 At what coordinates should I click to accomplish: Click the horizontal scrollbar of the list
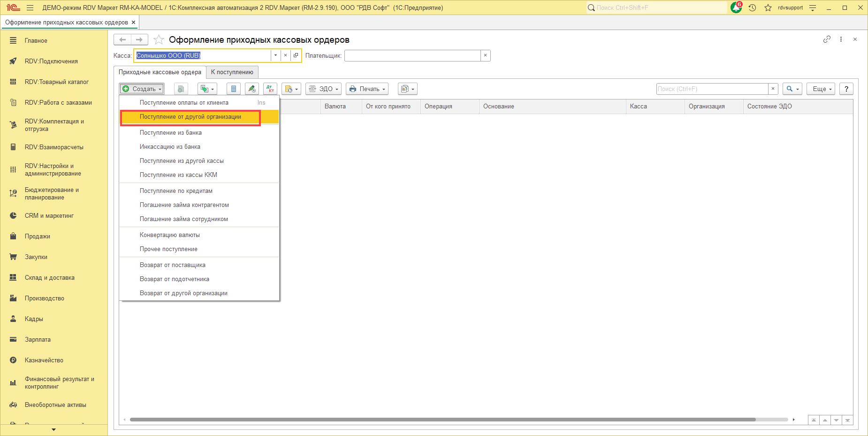(x=442, y=420)
